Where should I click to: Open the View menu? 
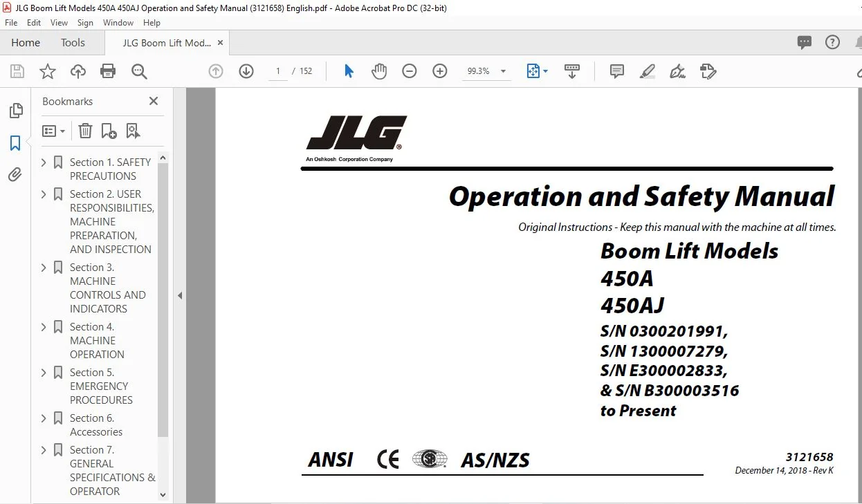59,23
